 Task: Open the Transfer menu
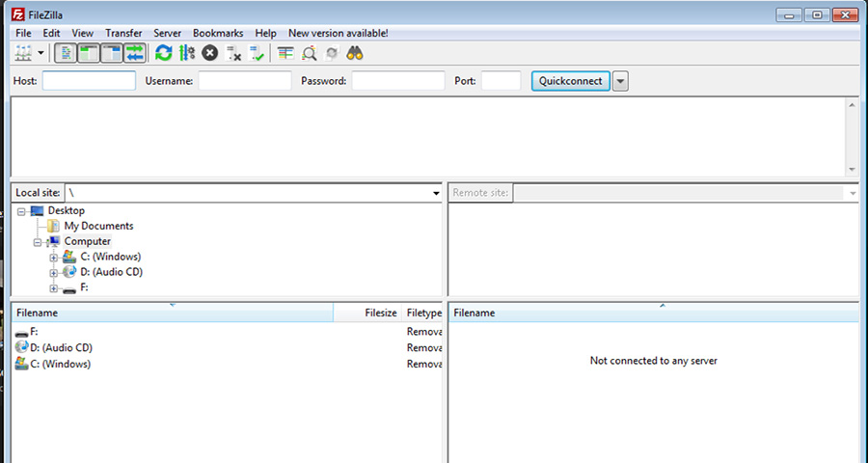pos(123,33)
